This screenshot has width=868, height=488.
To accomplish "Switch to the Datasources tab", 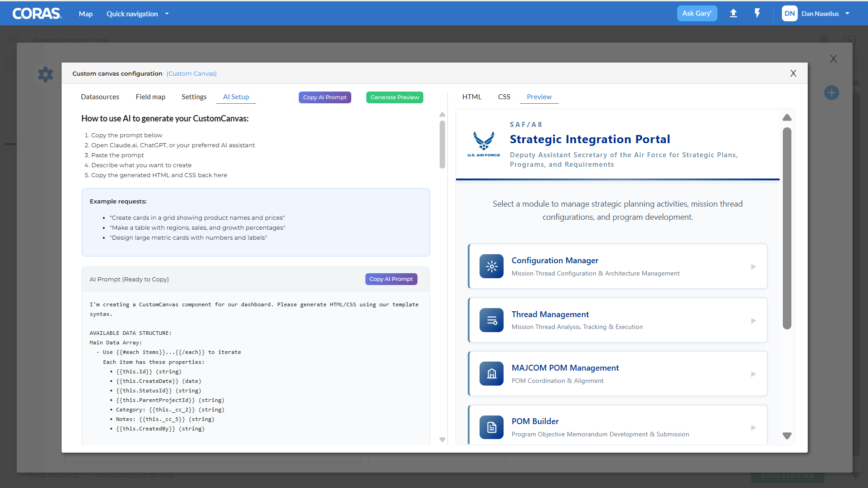I will 100,97.
